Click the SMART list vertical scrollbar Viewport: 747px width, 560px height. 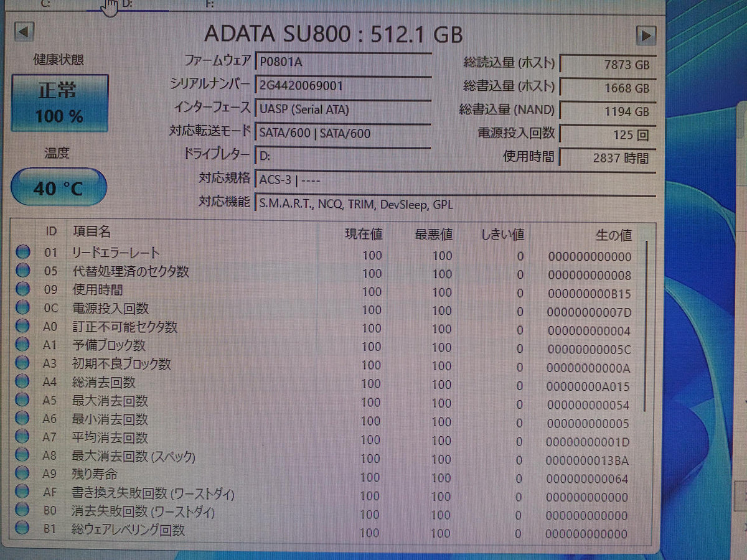pos(647,325)
